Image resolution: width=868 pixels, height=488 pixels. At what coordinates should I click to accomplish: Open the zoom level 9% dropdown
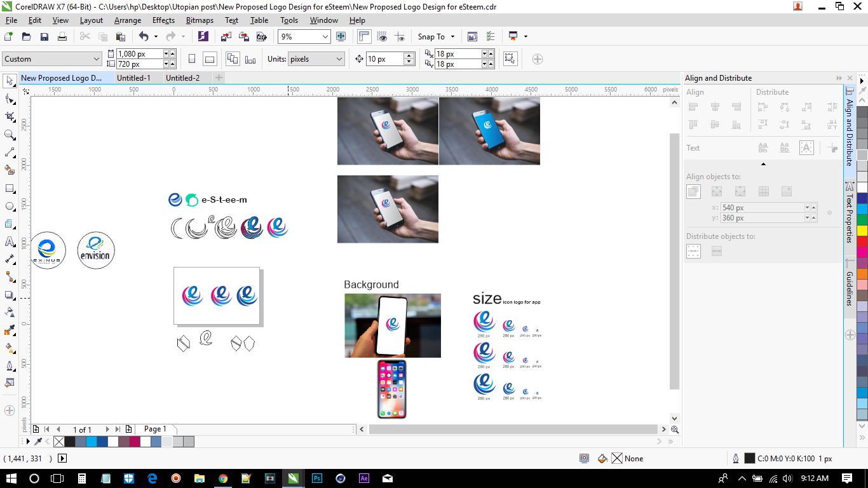coord(325,37)
